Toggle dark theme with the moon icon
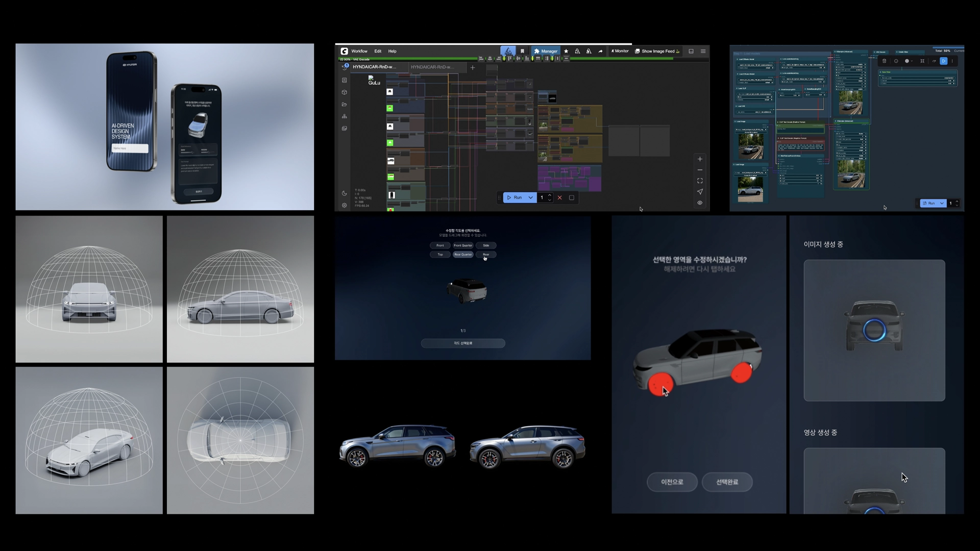 pyautogui.click(x=345, y=193)
